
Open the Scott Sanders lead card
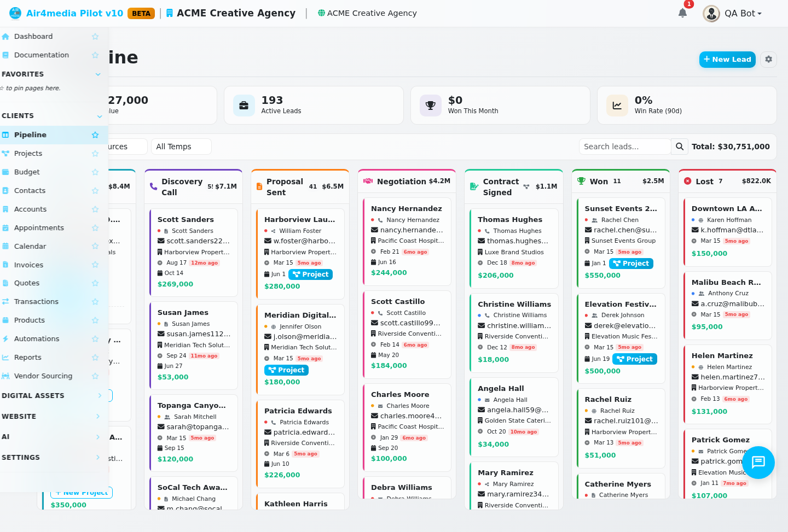[x=194, y=253]
